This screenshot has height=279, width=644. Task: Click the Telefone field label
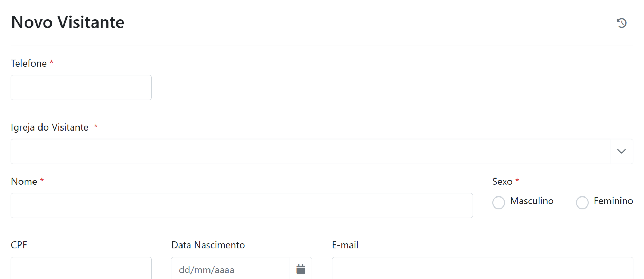coord(29,64)
